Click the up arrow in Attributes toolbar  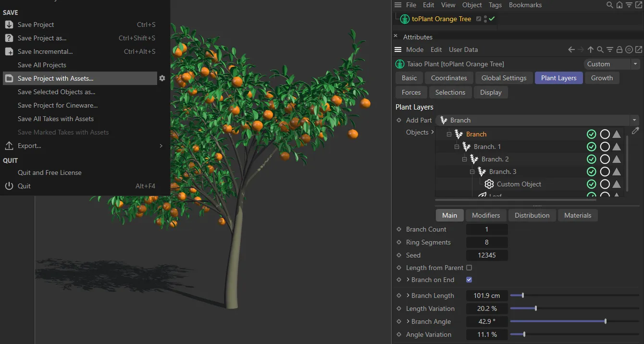[x=591, y=49]
